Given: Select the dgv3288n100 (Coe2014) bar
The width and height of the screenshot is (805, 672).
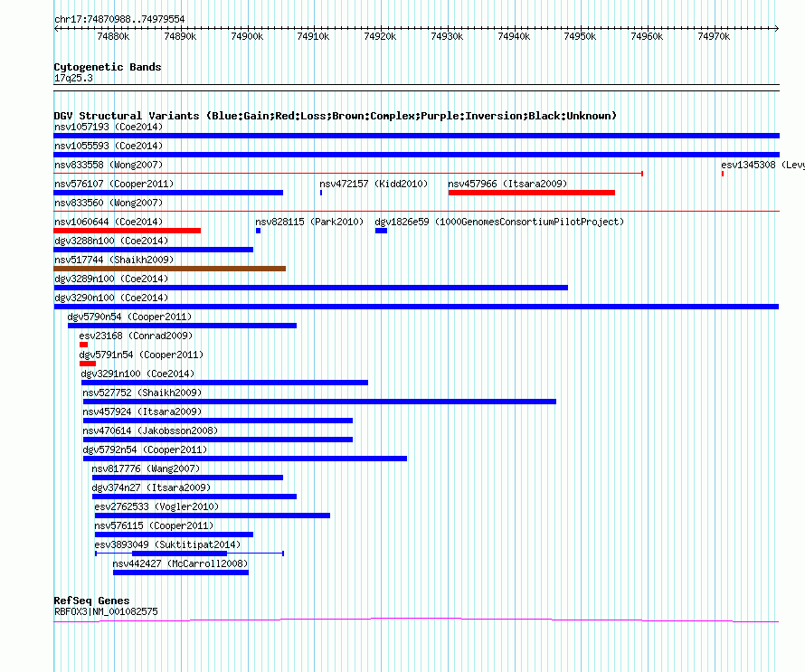Looking at the screenshot, I should coord(154,250).
